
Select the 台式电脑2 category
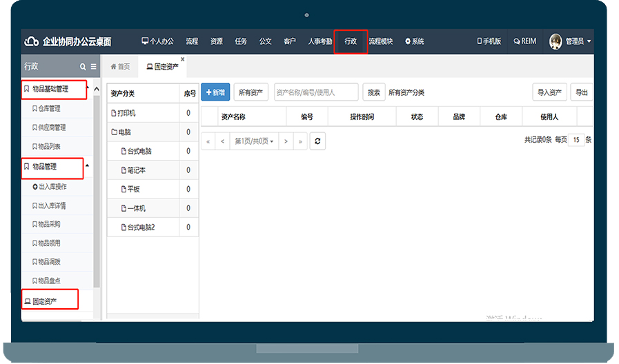138,227
